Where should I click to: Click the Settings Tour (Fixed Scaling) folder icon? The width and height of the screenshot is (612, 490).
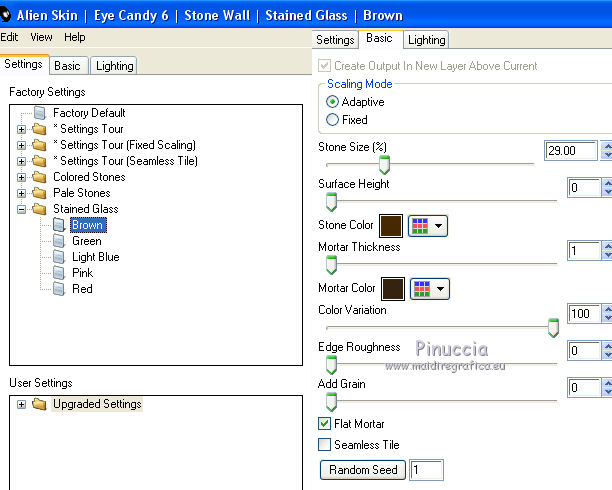click(39, 145)
